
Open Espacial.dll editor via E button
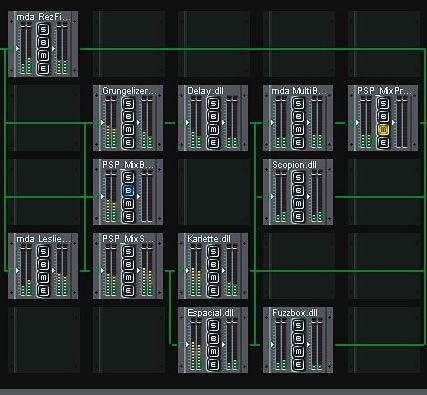click(213, 365)
